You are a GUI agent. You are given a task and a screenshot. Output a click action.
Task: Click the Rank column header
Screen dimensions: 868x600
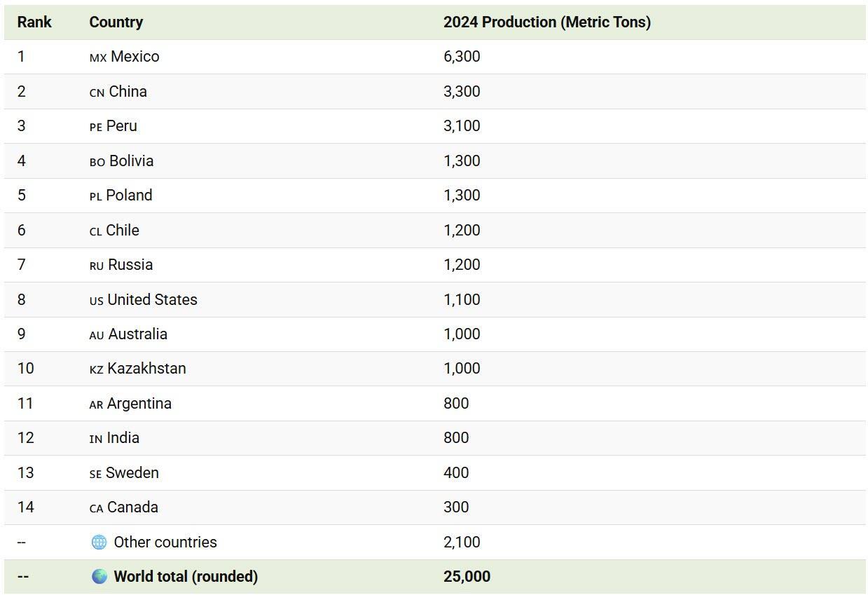pos(34,22)
